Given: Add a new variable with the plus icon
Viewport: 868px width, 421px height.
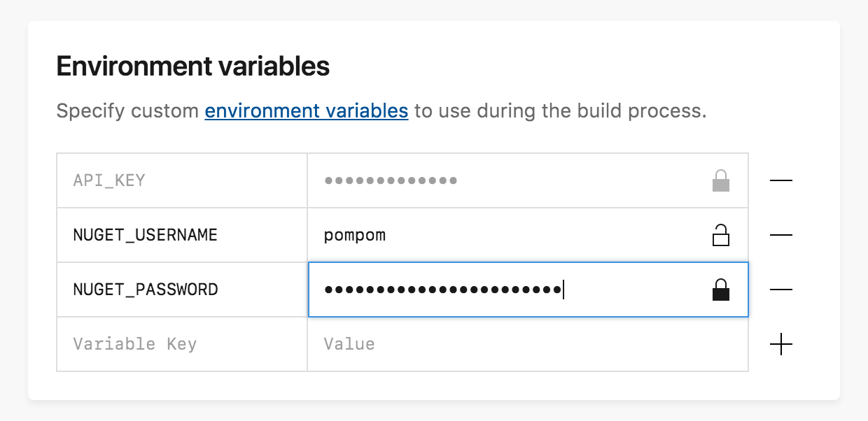Looking at the screenshot, I should (780, 344).
